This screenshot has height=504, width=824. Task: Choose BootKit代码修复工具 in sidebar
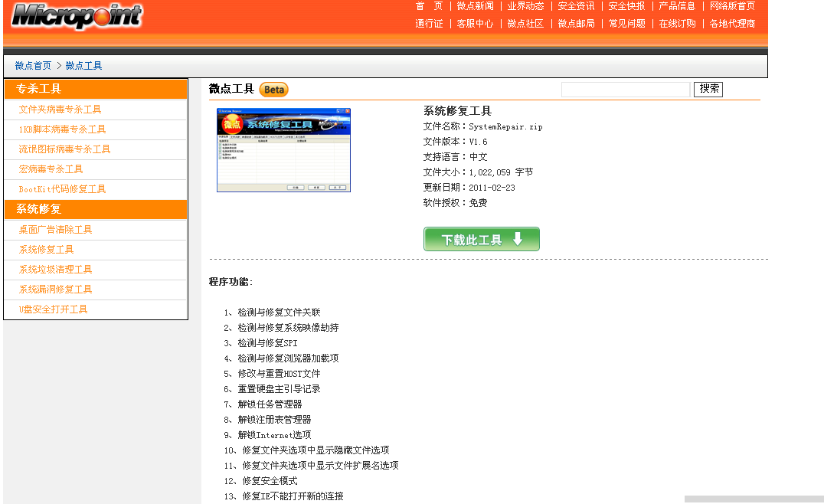pyautogui.click(x=62, y=189)
